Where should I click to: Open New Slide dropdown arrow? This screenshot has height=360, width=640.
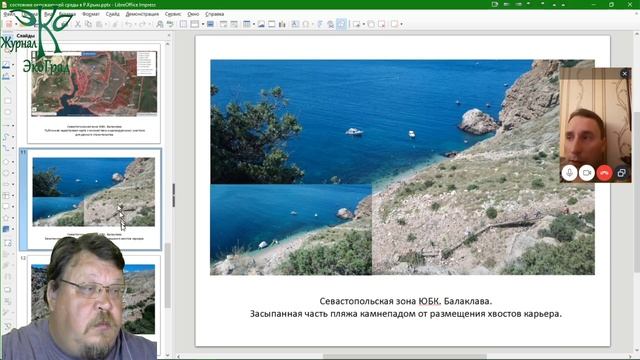click(363, 24)
